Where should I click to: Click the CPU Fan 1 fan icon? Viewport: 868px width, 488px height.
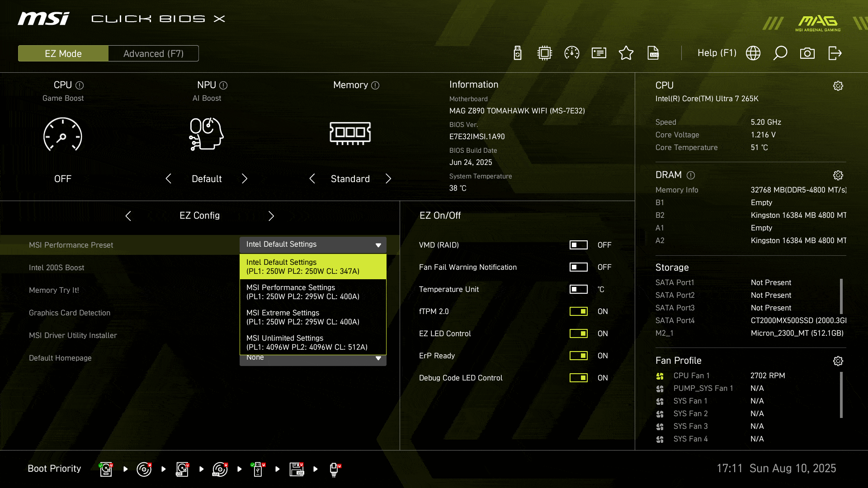660,376
